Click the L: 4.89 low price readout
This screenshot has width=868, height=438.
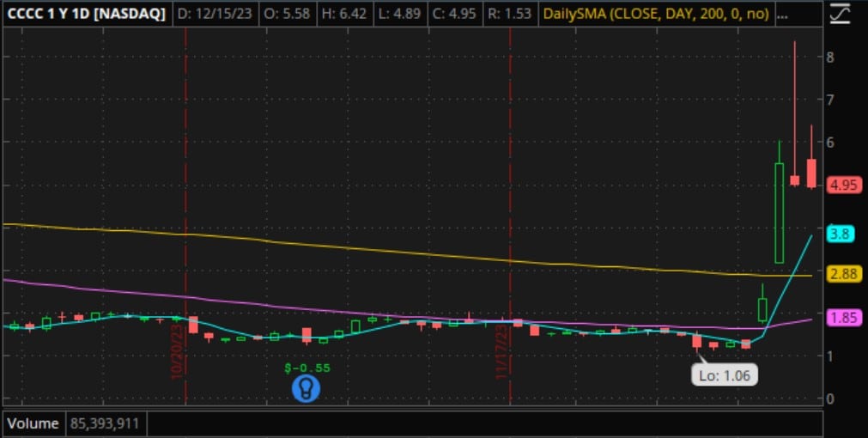click(400, 14)
